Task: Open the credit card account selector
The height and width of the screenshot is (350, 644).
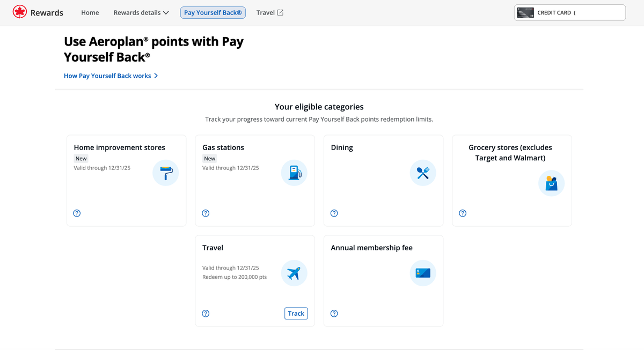Action: (570, 12)
